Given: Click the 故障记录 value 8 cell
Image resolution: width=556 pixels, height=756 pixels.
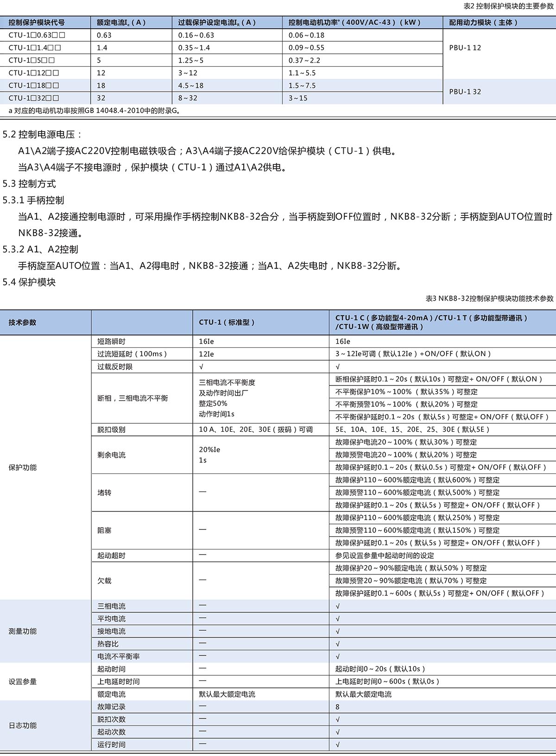Looking at the screenshot, I should pos(338,707).
